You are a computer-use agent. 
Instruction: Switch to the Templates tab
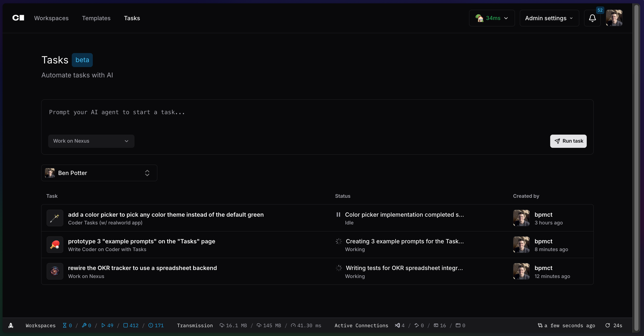point(96,18)
